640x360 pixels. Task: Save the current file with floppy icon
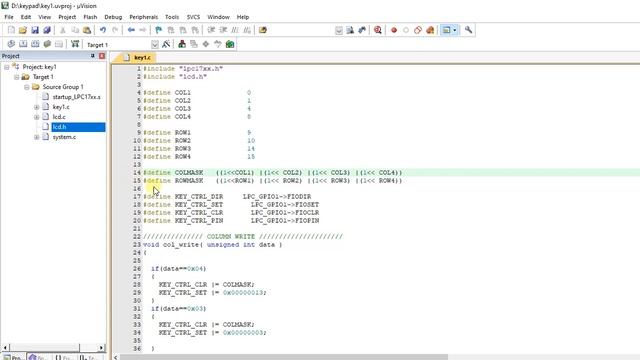tap(35, 30)
